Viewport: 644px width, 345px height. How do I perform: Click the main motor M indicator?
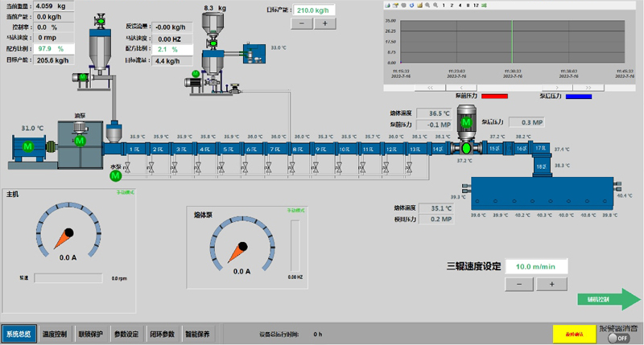pos(27,146)
